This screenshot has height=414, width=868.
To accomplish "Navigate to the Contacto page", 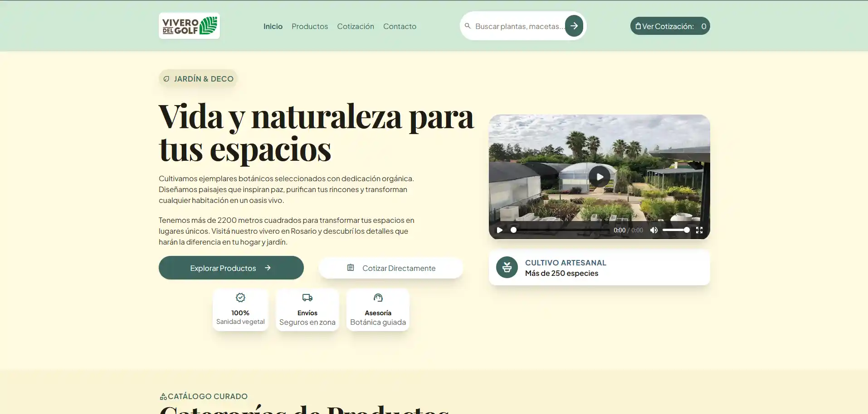I will (x=400, y=26).
